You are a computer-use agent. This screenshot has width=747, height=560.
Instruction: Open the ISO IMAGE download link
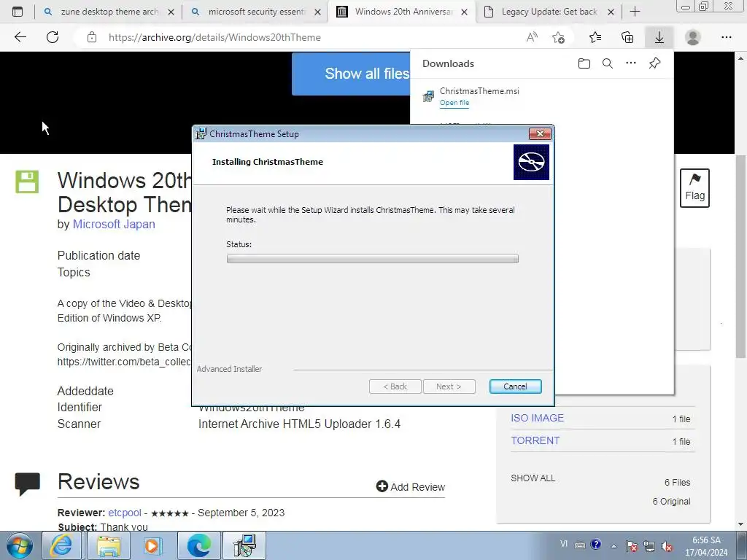pos(537,418)
